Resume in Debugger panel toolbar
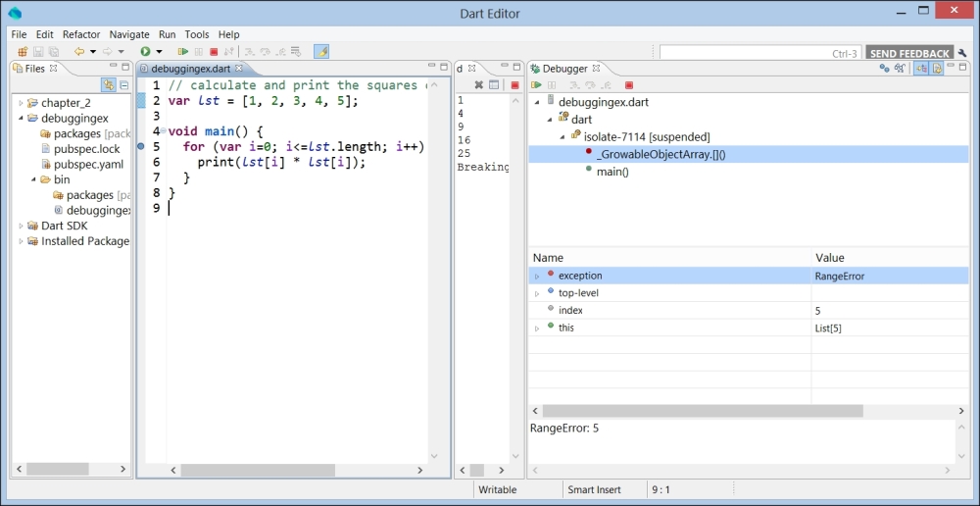980x506 pixels. (x=536, y=85)
